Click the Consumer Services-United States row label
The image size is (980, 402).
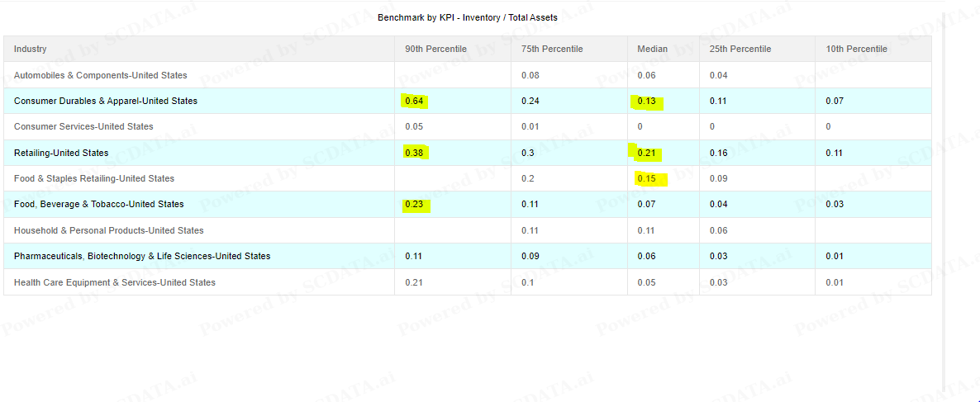(83, 126)
